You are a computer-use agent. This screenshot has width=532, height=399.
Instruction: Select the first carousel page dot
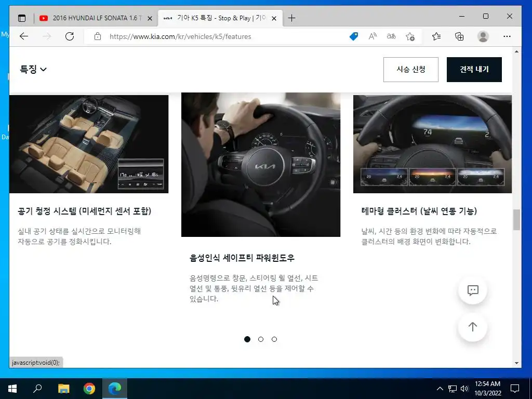[x=247, y=339]
